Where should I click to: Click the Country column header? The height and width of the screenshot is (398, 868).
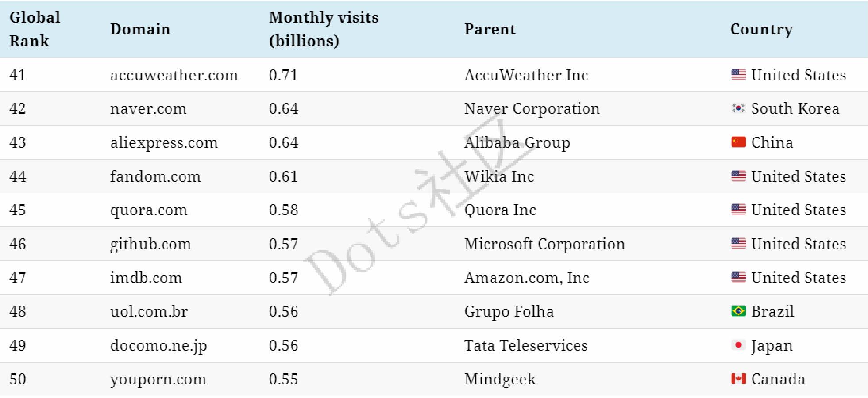(761, 29)
